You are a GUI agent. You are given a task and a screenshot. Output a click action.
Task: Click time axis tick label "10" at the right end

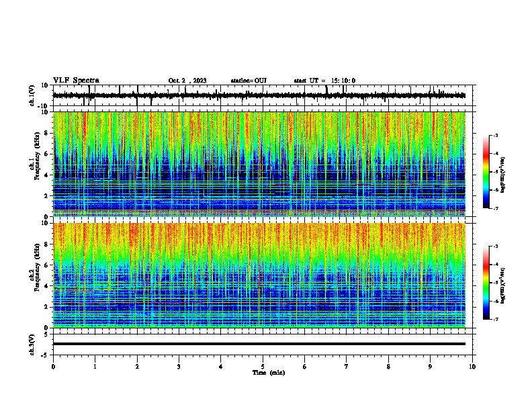click(472, 367)
